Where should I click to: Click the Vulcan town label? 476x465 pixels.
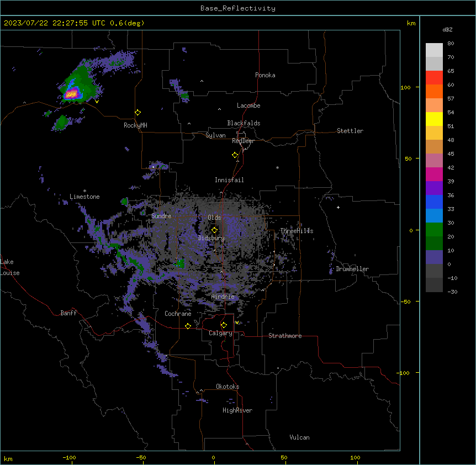click(x=300, y=437)
